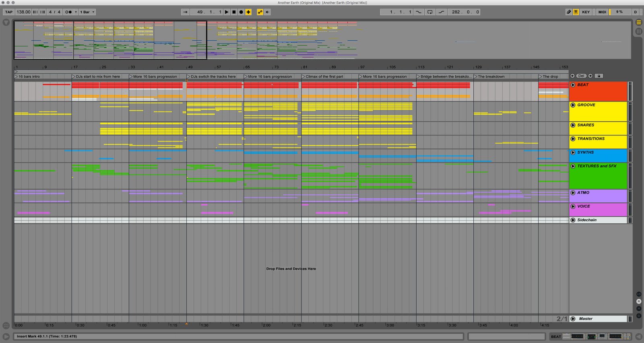644x343 pixels.
Task: Toggle the MIDI arrangement overdub plus button
Action: tap(248, 12)
